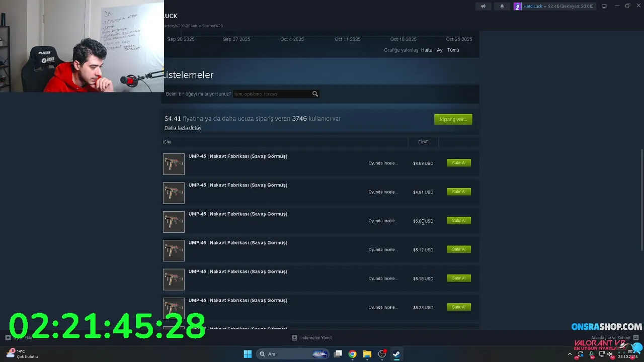644x362 pixels.
Task: Open the Daha fazla detay link
Action: pos(183,128)
